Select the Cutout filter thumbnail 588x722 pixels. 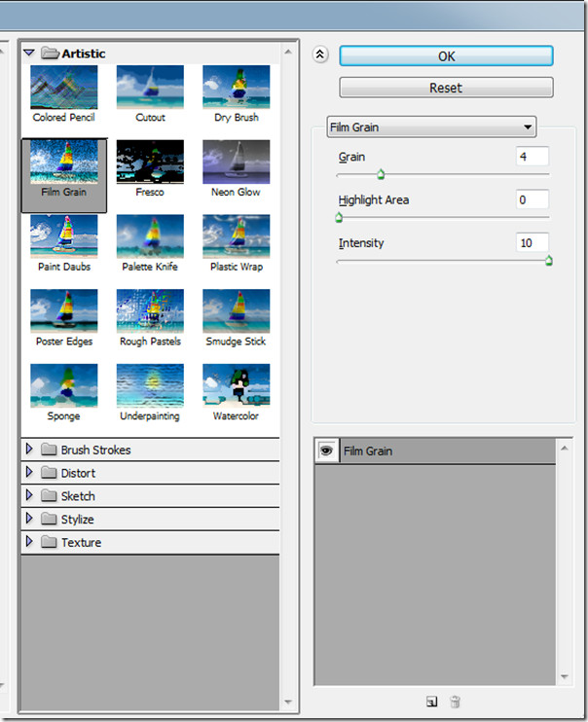pos(150,88)
